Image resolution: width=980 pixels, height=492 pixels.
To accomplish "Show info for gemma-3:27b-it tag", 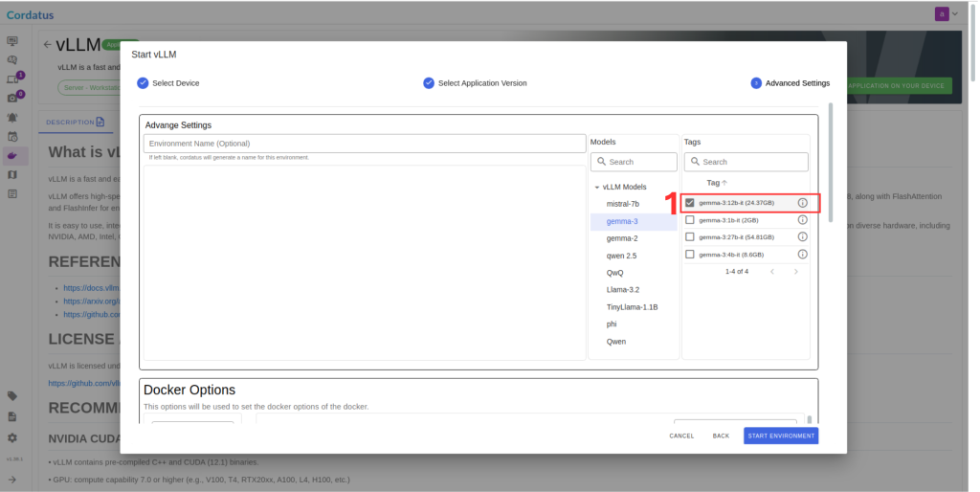I will (803, 237).
